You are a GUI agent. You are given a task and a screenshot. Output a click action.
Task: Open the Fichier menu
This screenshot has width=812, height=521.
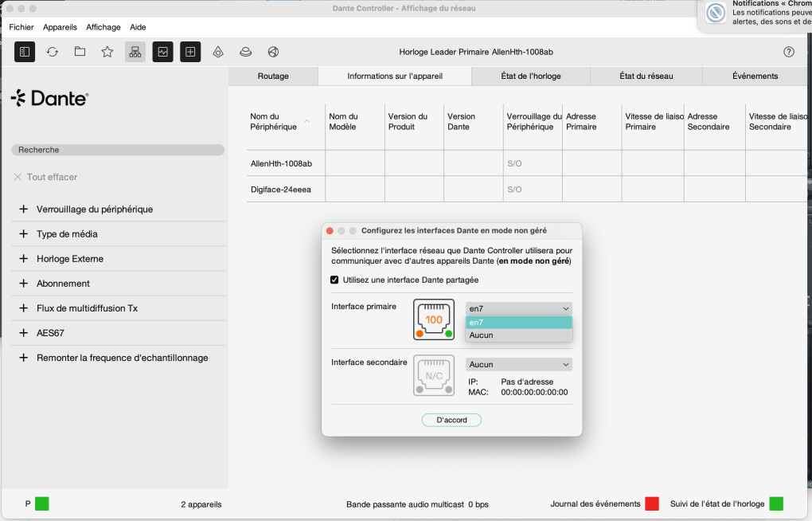[x=21, y=27]
